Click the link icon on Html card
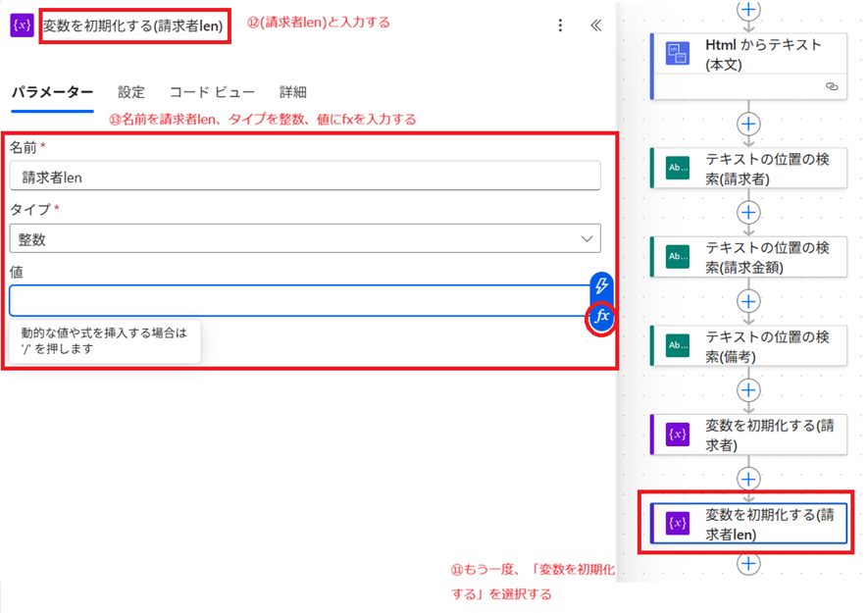The image size is (868, 613). click(832, 87)
